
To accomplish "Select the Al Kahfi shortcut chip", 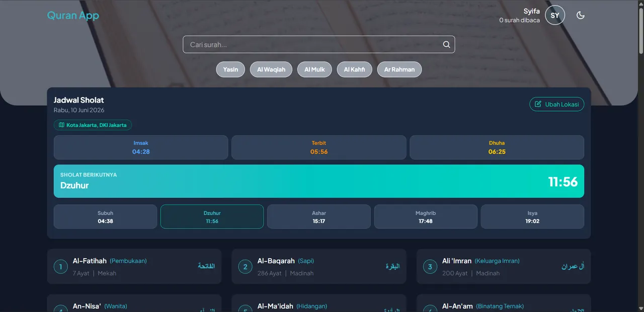I will [355, 69].
